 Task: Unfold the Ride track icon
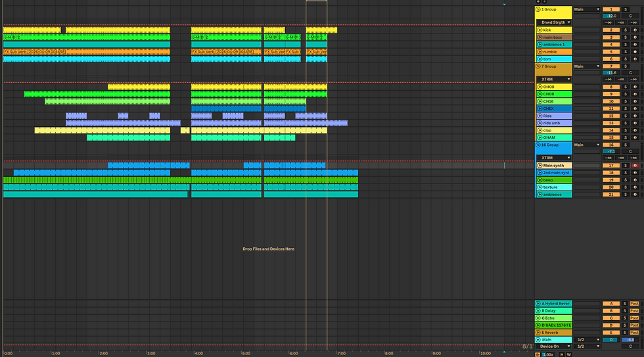[x=540, y=116]
